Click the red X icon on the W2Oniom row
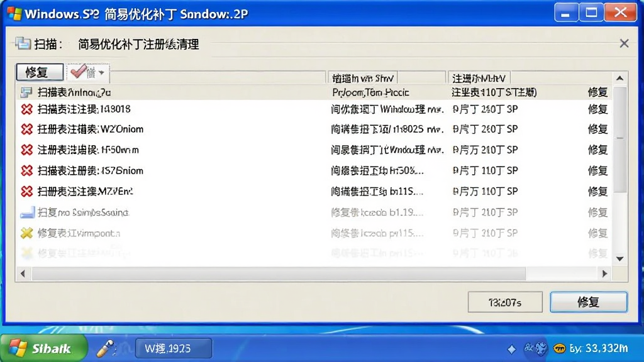The height and width of the screenshot is (362, 644). click(x=26, y=129)
